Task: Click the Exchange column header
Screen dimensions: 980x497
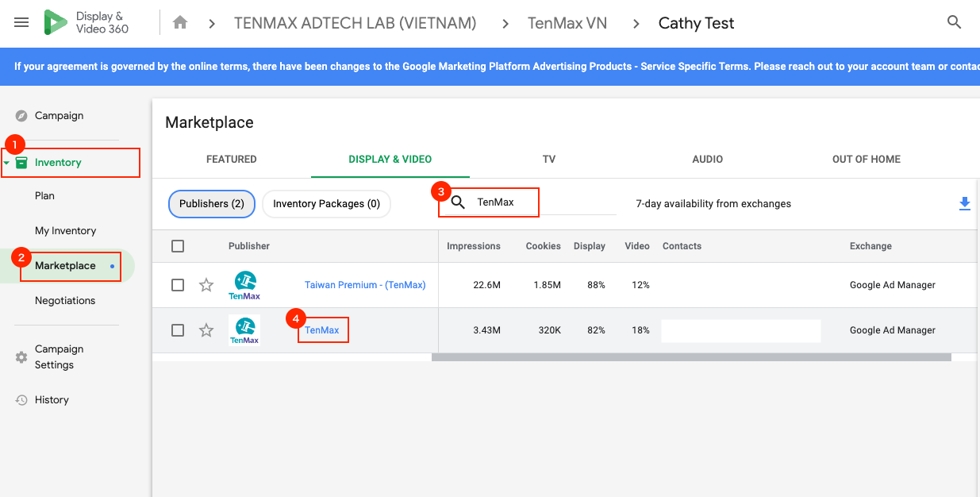Action: (x=870, y=246)
